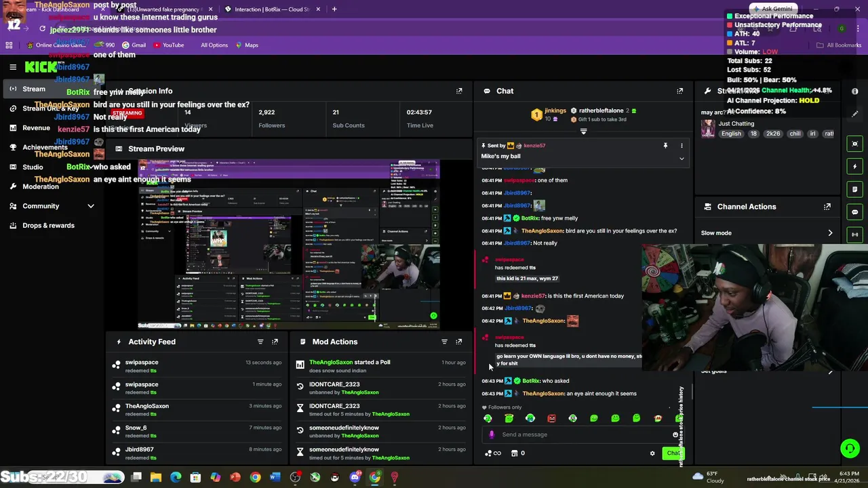Open the Kick sidebar hamburger menu
The height and width of the screenshot is (488, 868).
[13, 66]
